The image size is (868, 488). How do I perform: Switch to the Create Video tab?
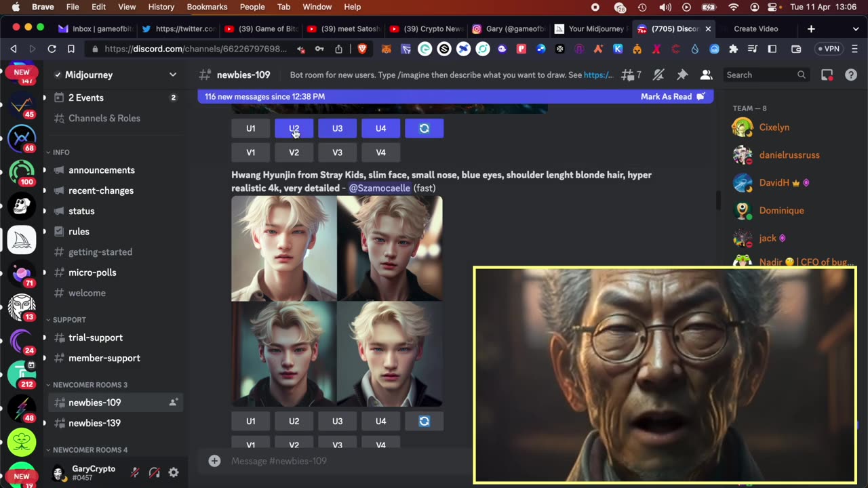pos(755,29)
